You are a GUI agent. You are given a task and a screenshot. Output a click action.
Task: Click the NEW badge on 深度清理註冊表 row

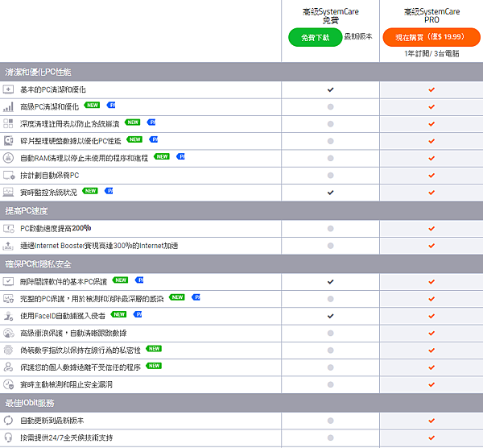(133, 122)
